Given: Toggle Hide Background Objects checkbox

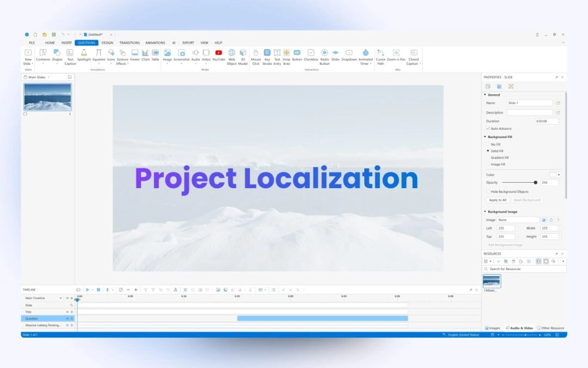Looking at the screenshot, I should click(488, 191).
